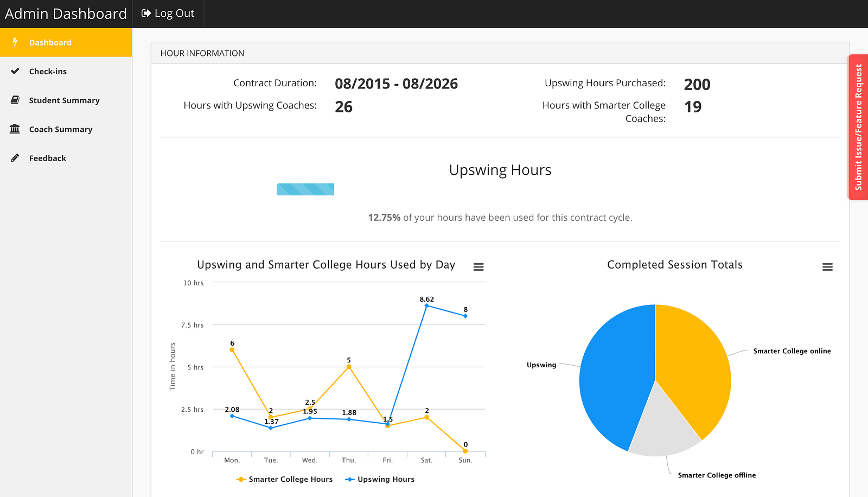This screenshot has width=868, height=497.
Task: Toggle Smarter College Hours legend series
Action: [x=285, y=479]
